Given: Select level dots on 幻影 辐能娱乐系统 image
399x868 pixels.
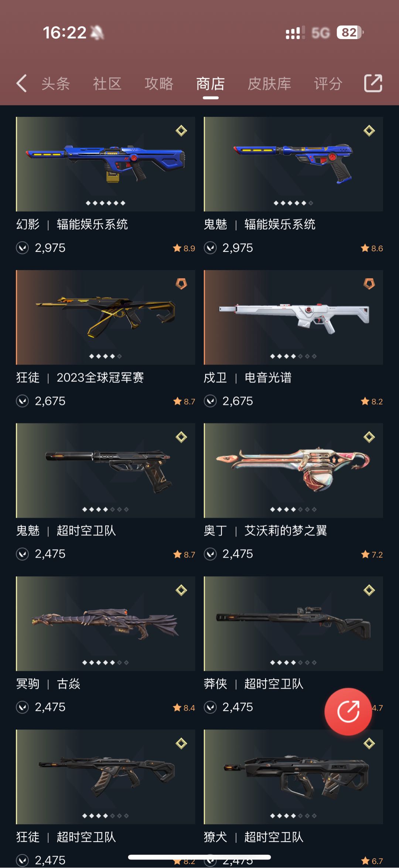Looking at the screenshot, I should click(x=105, y=203).
